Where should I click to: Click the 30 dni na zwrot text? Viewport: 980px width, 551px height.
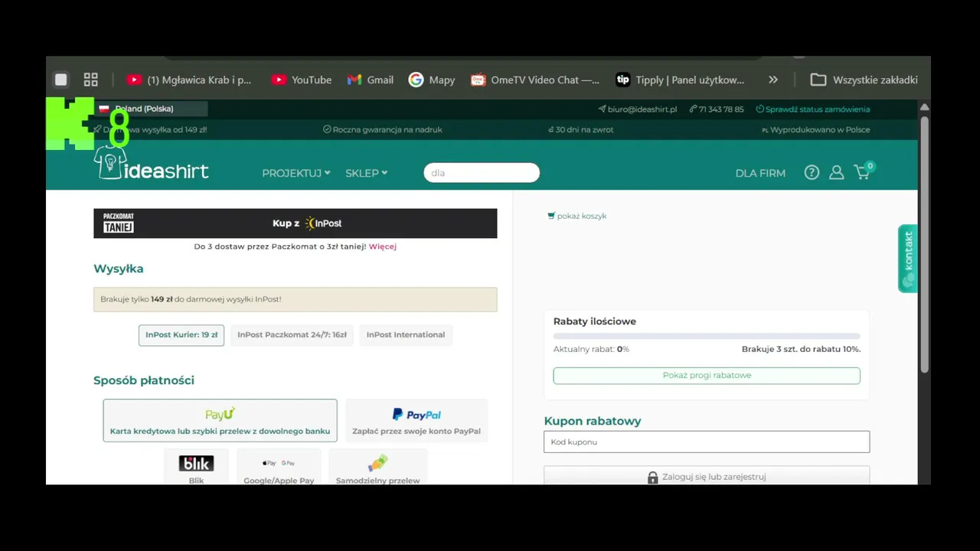581,129
